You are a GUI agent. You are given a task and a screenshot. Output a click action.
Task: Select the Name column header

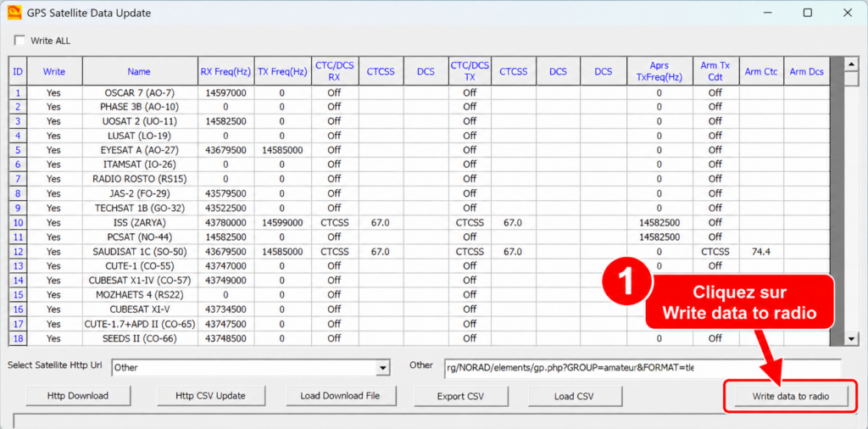click(x=138, y=71)
